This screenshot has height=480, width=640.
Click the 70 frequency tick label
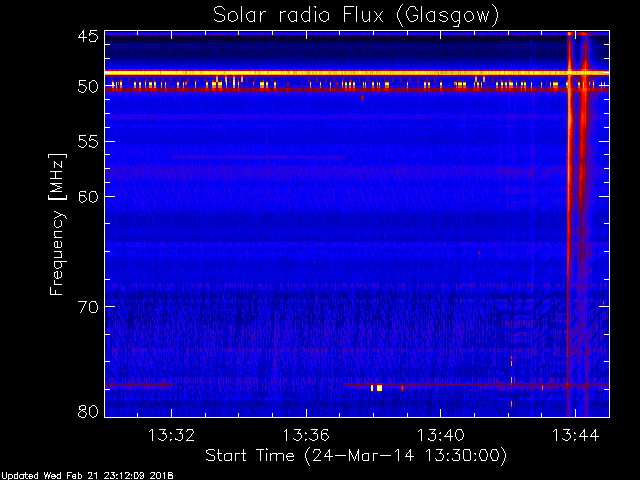pyautogui.click(x=88, y=307)
